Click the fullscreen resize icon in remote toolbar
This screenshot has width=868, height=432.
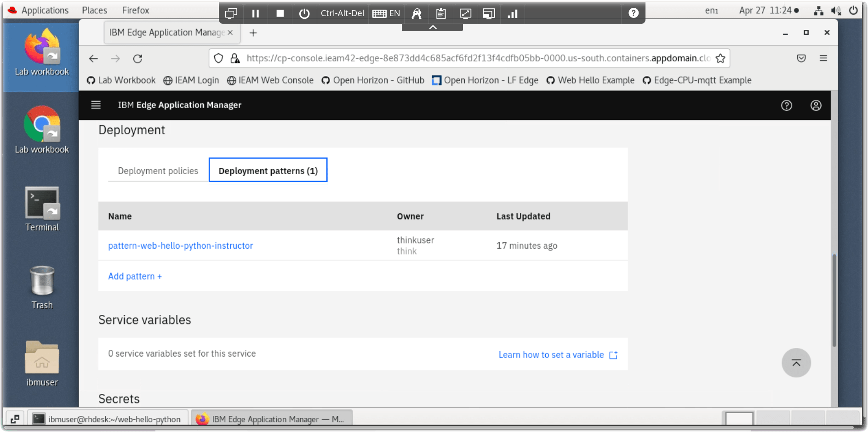[x=465, y=13]
